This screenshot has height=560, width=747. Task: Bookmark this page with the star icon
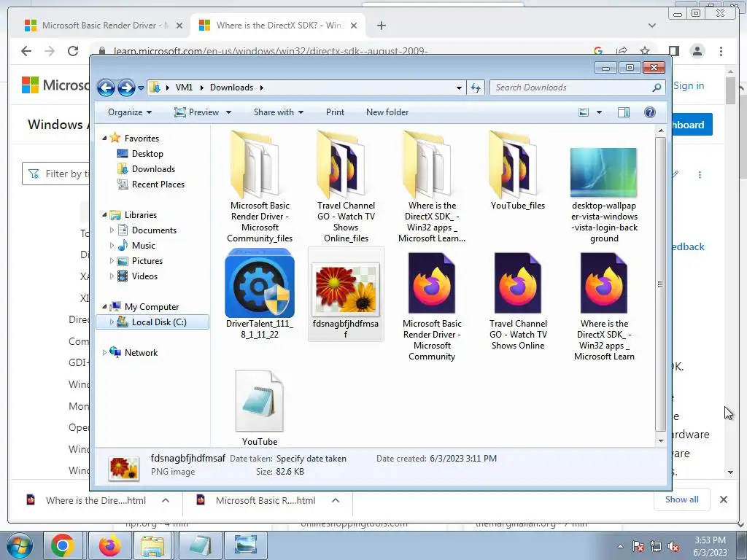click(x=645, y=51)
